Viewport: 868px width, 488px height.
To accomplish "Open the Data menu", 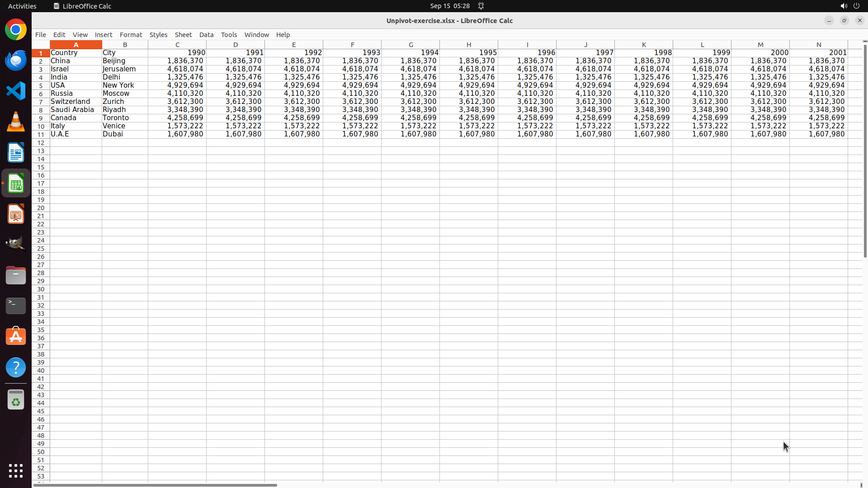I will 206,35.
